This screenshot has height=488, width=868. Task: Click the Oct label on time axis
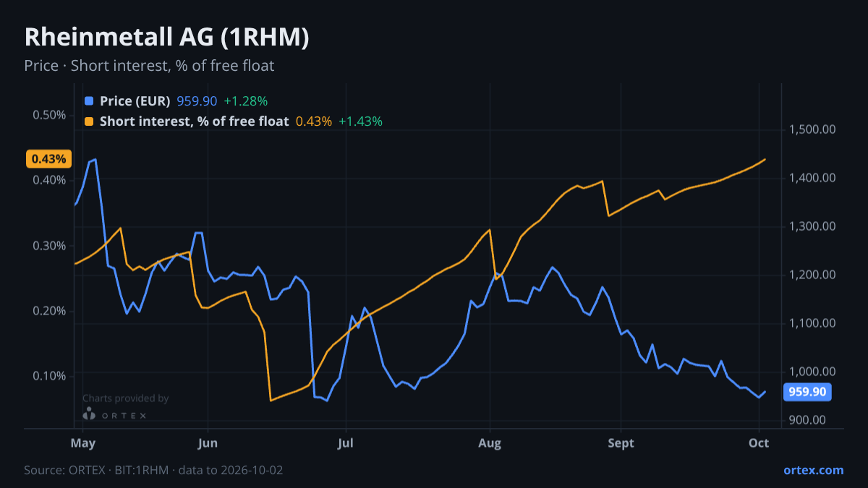tap(759, 442)
